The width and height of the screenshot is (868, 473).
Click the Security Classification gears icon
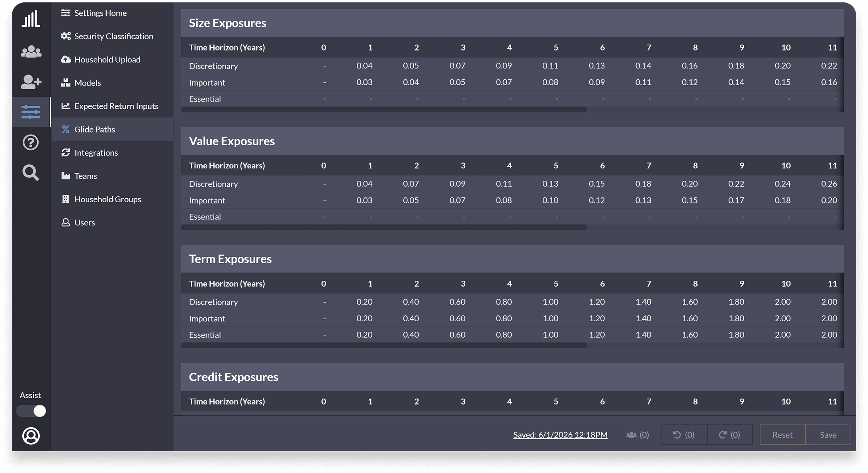click(66, 36)
